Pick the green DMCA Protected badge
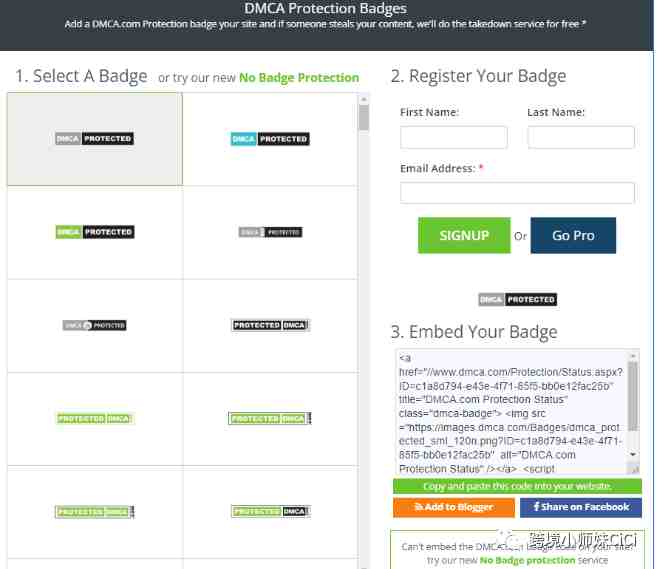Screen dimensions: 657x569 (x=95, y=232)
